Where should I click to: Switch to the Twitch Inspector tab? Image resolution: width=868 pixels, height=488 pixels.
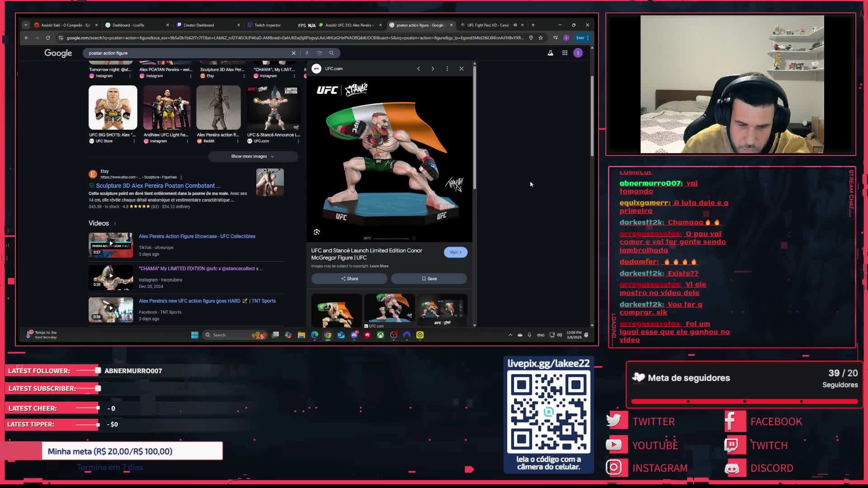pos(268,25)
